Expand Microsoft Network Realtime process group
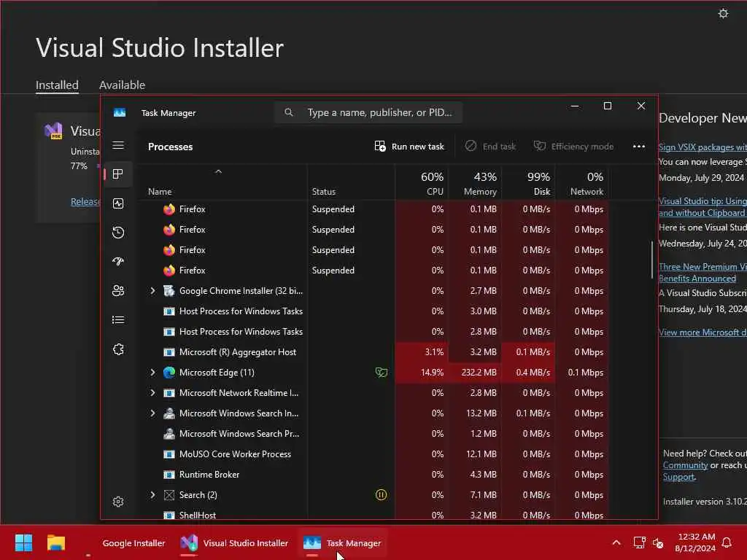747x560 pixels. [152, 393]
